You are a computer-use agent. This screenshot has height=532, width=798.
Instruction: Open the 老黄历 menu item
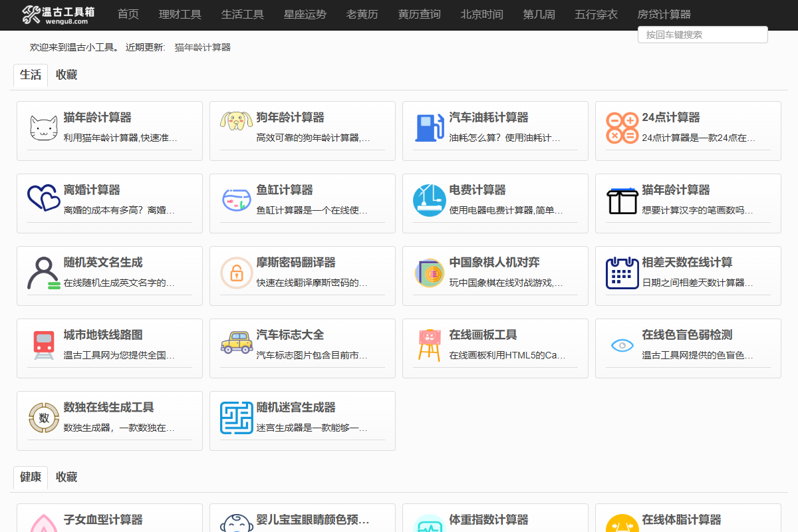tap(362, 14)
